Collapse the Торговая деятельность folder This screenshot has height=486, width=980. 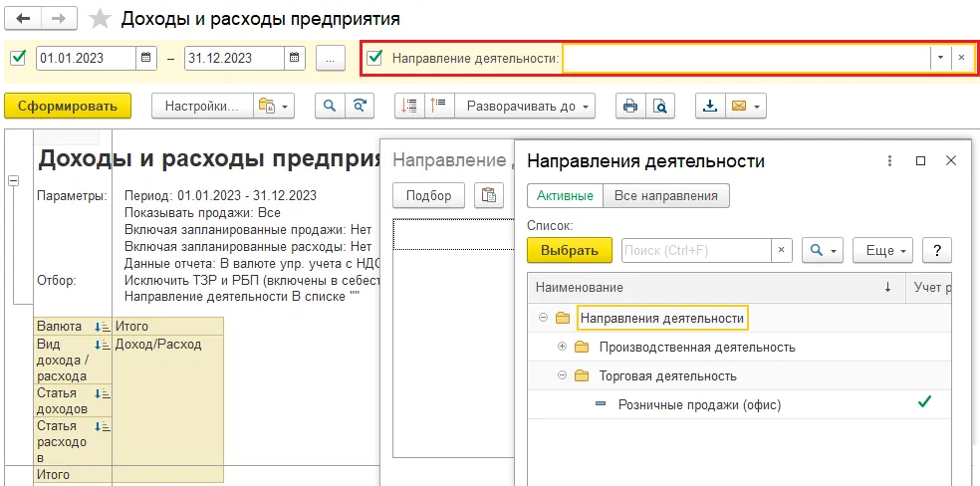pos(562,375)
